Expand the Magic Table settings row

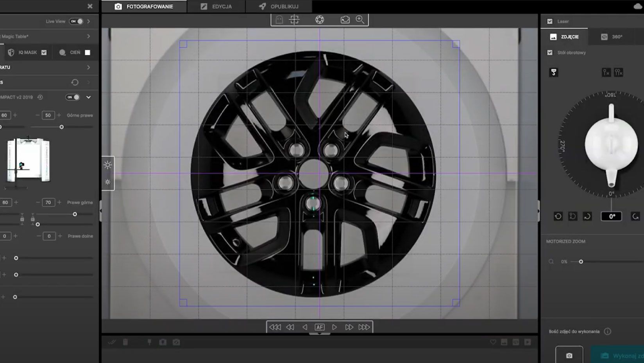point(89,36)
